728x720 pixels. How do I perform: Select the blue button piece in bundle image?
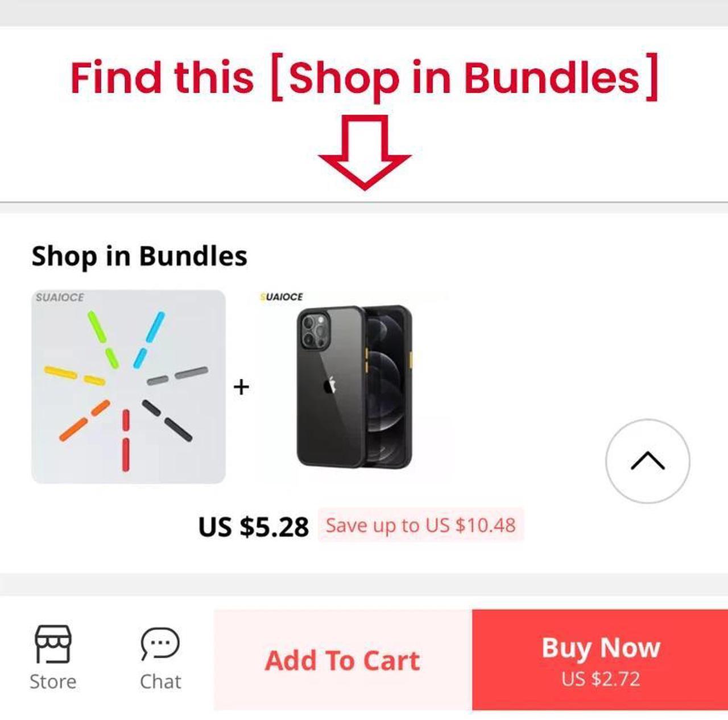coord(149,340)
